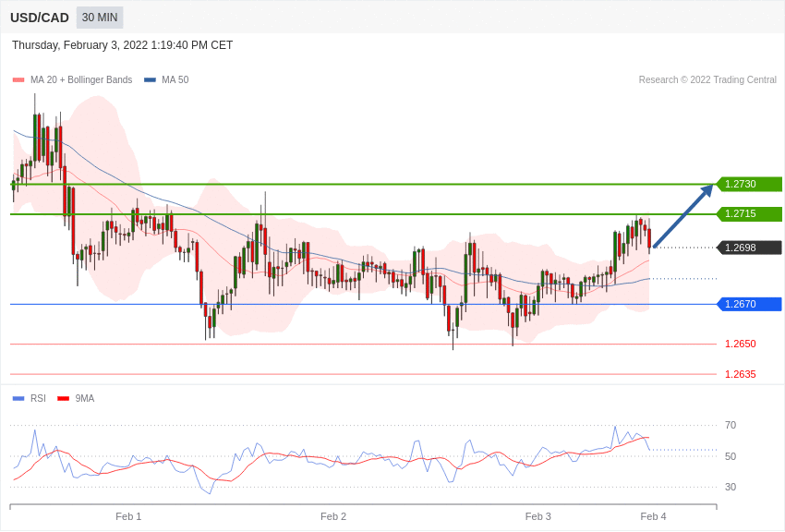Image resolution: width=785 pixels, height=532 pixels.
Task: Click the red 1.2650 support label
Action: [741, 344]
